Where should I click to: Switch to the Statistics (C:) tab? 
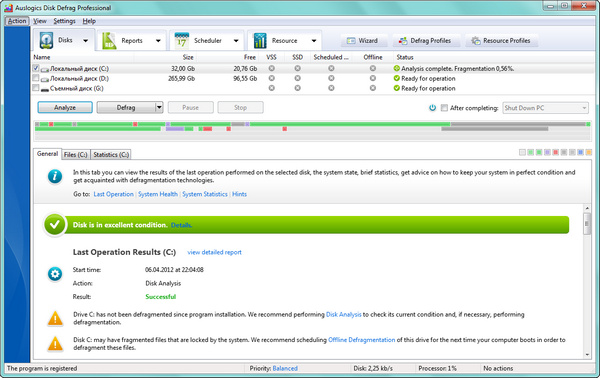coord(111,155)
